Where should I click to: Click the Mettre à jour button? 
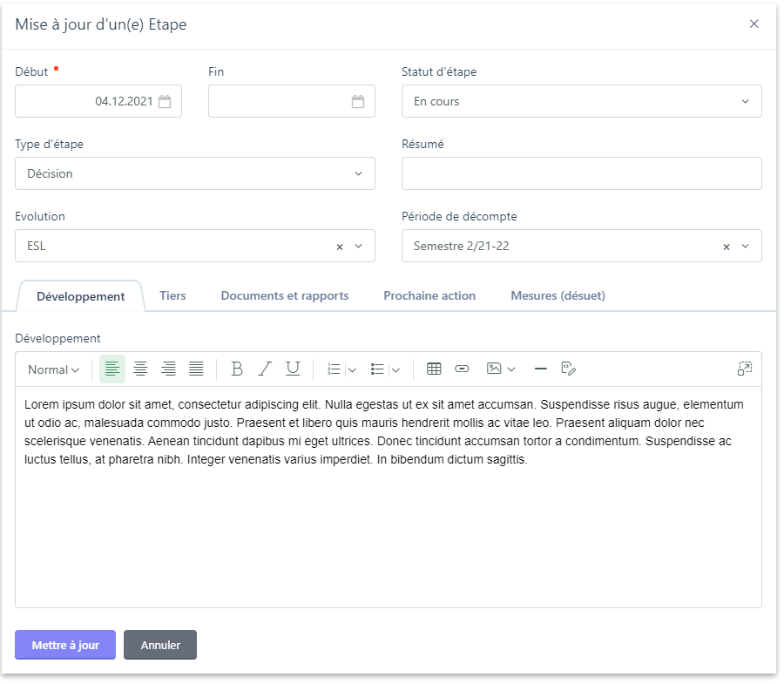[x=65, y=645]
